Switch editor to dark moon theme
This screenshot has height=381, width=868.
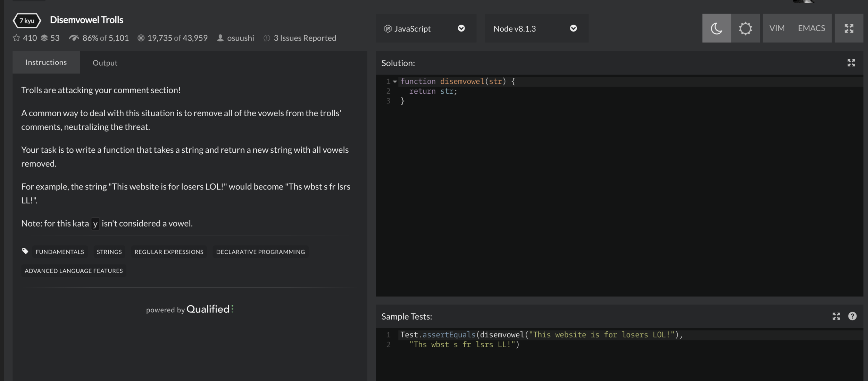[x=716, y=28]
